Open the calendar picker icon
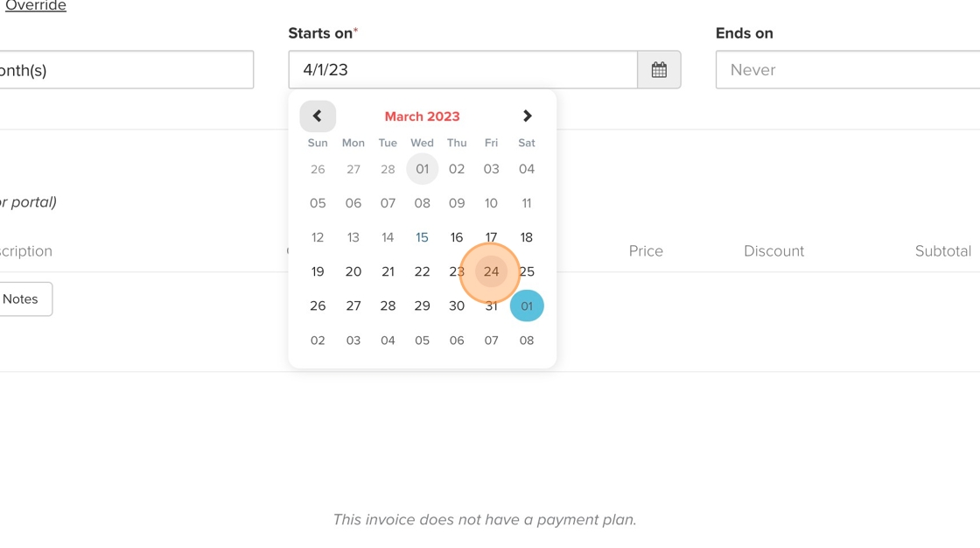Image resolution: width=980 pixels, height=548 pixels. tap(659, 70)
